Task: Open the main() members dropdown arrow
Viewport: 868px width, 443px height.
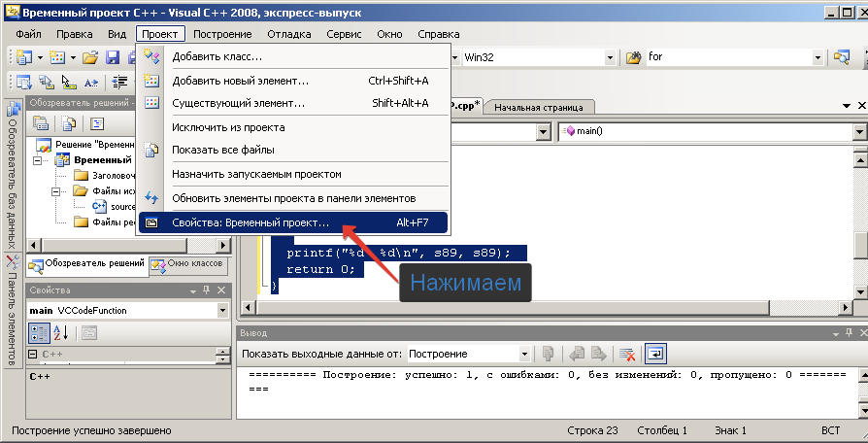Action: pos(859,132)
